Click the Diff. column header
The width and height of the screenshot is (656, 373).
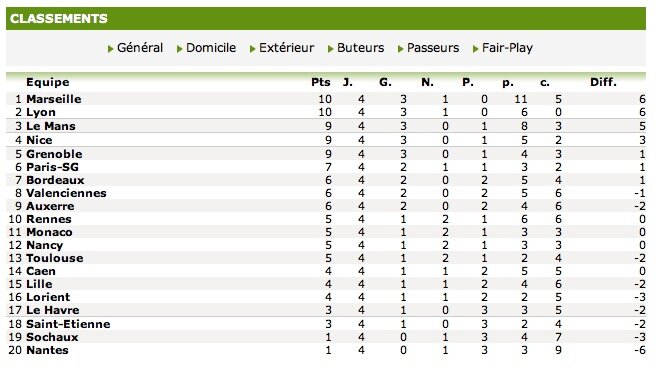click(603, 82)
